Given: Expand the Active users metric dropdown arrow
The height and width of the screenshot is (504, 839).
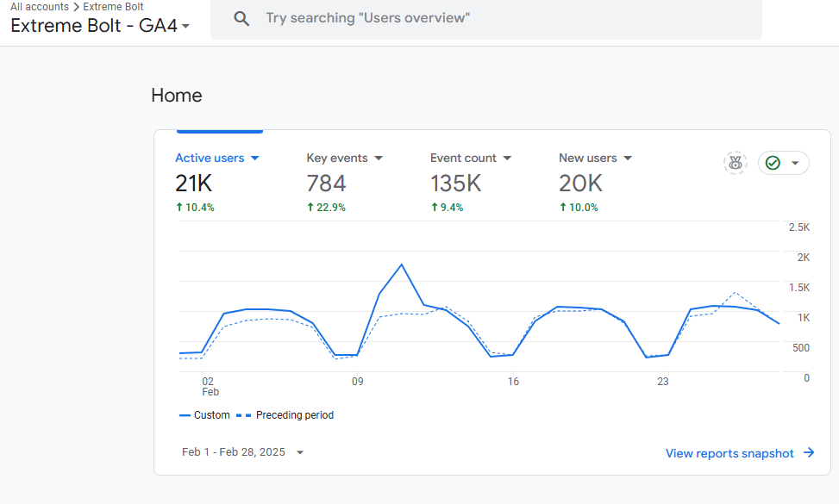Looking at the screenshot, I should tap(255, 159).
